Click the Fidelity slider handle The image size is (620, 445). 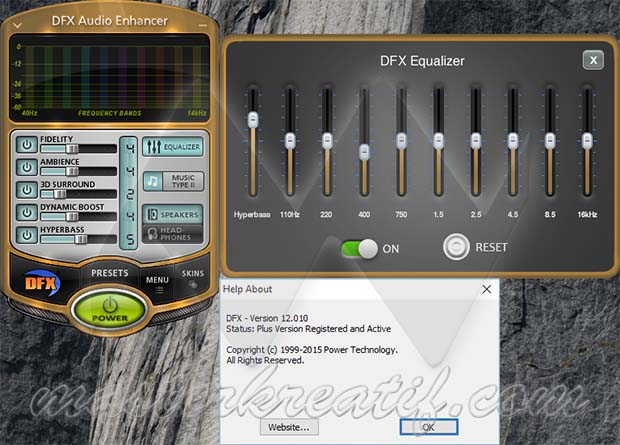pos(72,149)
